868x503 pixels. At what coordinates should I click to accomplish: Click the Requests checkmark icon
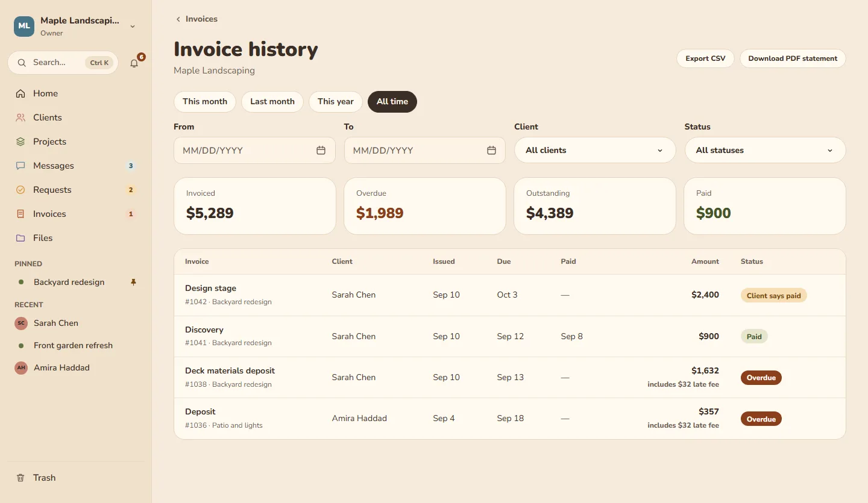point(20,190)
